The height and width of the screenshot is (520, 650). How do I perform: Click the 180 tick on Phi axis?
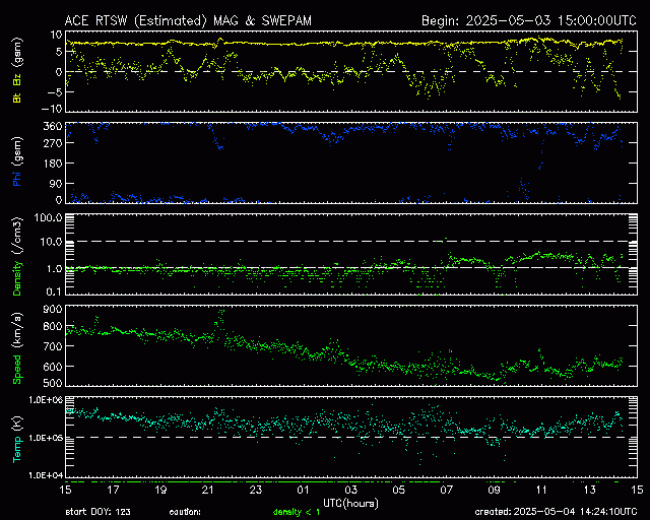[53, 163]
